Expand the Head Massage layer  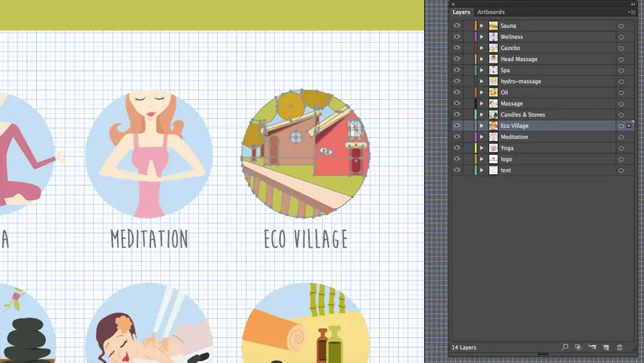pyautogui.click(x=482, y=59)
